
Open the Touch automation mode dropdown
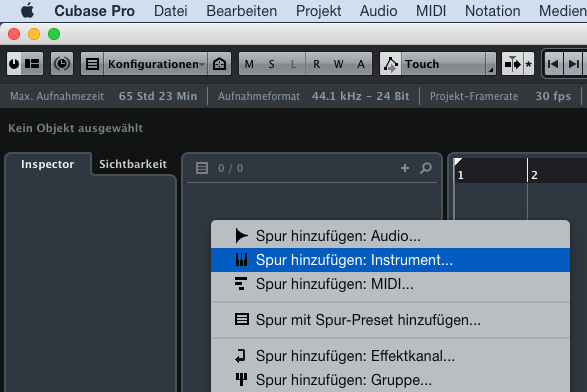(x=448, y=64)
